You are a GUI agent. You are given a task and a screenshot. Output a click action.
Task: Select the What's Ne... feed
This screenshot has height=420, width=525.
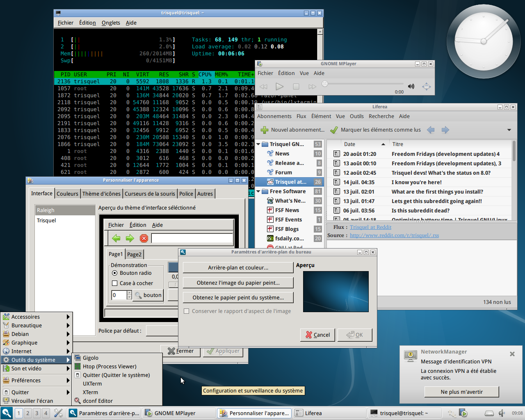tap(290, 201)
